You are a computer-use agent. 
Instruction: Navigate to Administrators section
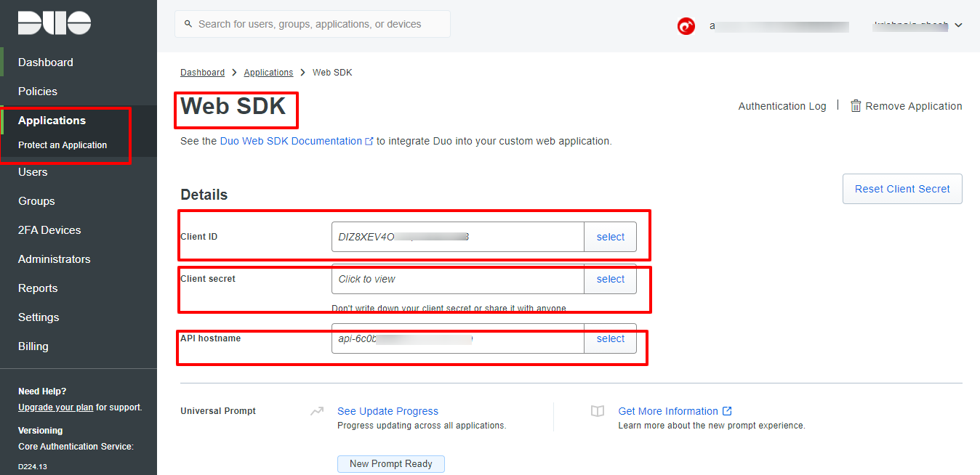pyautogui.click(x=55, y=259)
